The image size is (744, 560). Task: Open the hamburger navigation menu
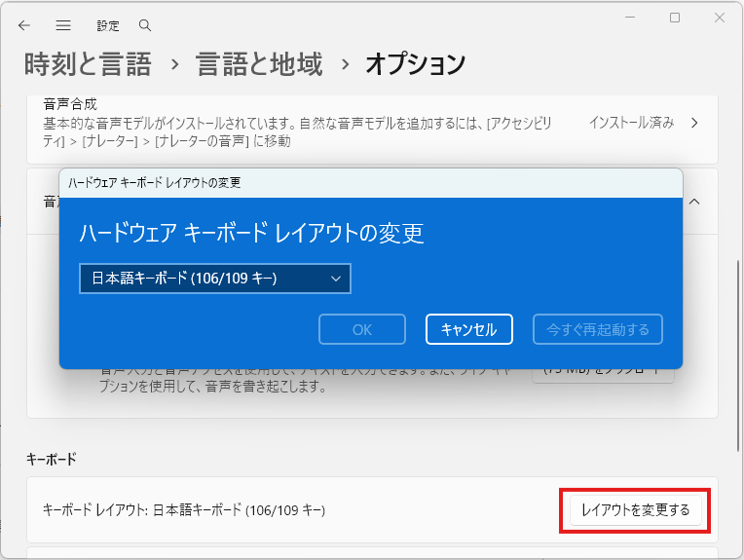(63, 25)
